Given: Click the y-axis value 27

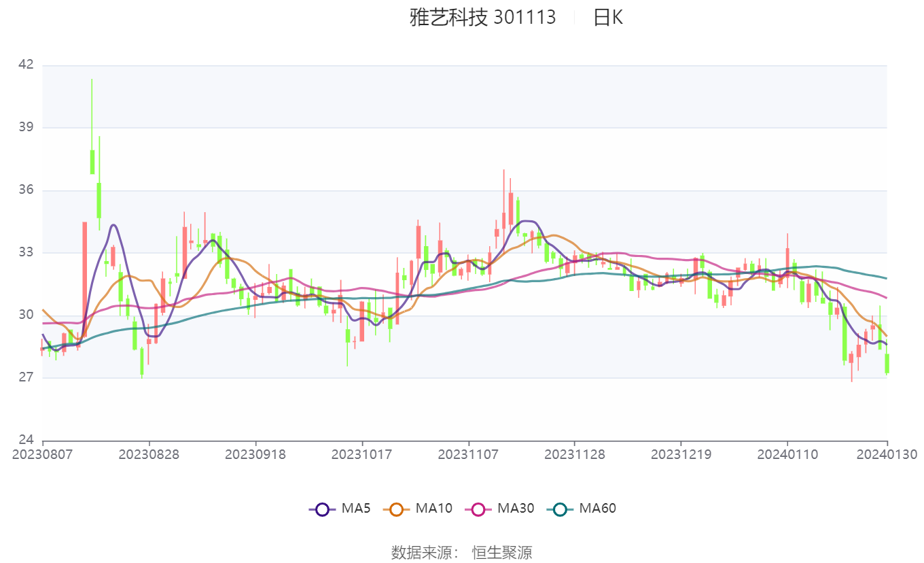Looking at the screenshot, I should click(x=26, y=377).
